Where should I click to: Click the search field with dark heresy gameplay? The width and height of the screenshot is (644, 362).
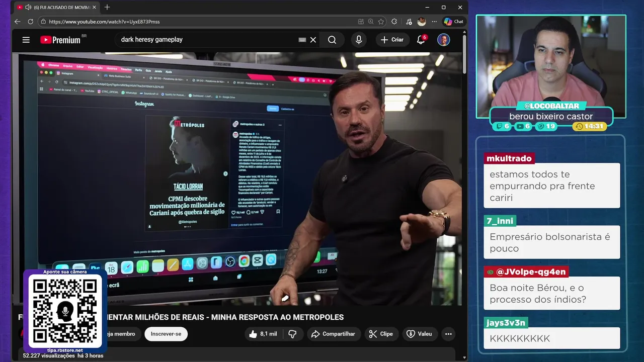pos(206,40)
